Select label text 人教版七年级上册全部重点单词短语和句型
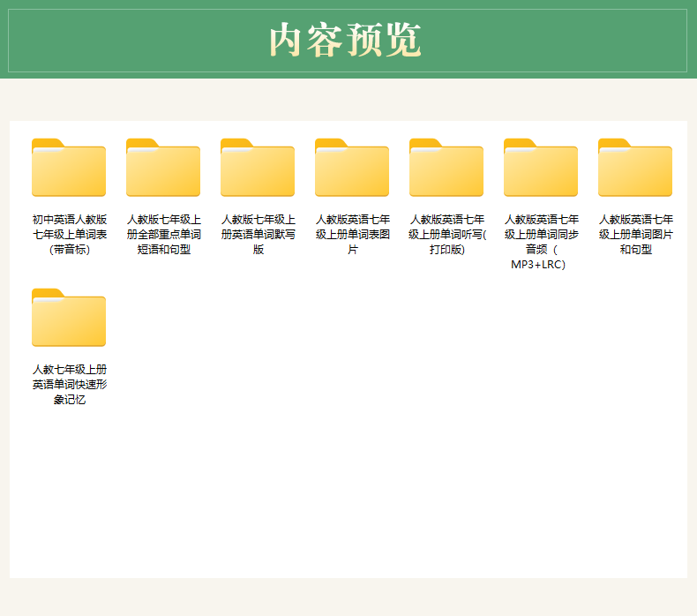 [164, 235]
